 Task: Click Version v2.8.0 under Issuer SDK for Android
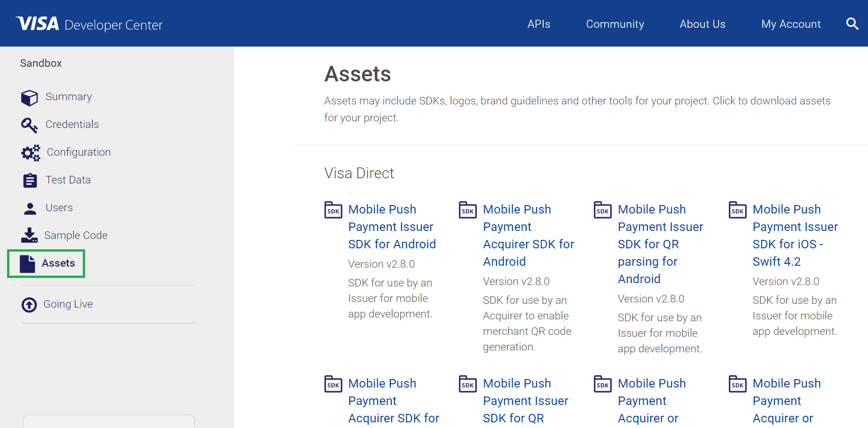(381, 264)
